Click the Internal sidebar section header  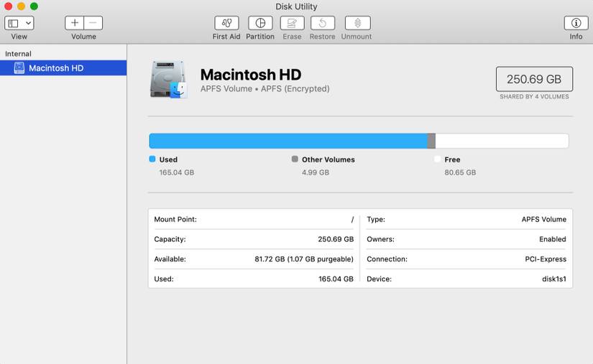point(18,54)
